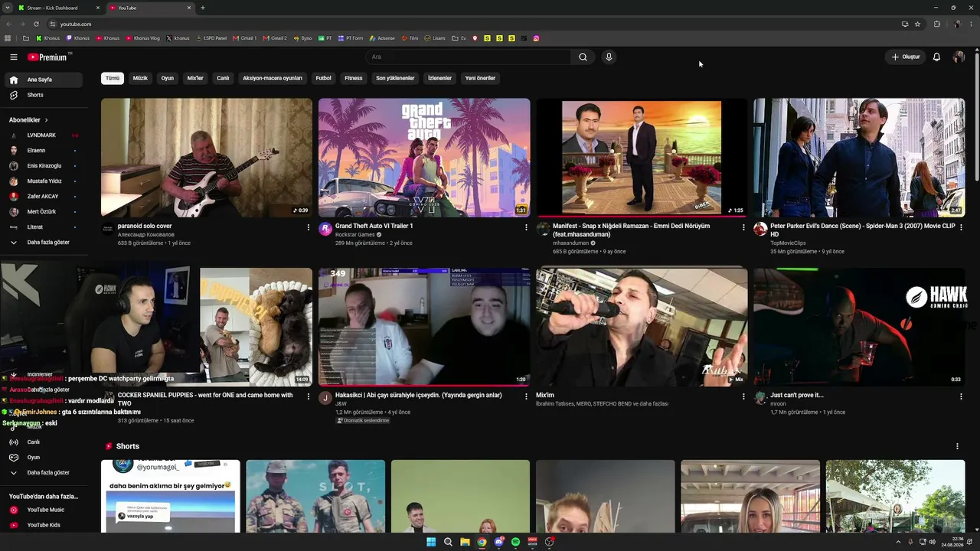Image resolution: width=980 pixels, height=551 pixels.
Task: Show hidden system tray icons
Action: coord(898,542)
